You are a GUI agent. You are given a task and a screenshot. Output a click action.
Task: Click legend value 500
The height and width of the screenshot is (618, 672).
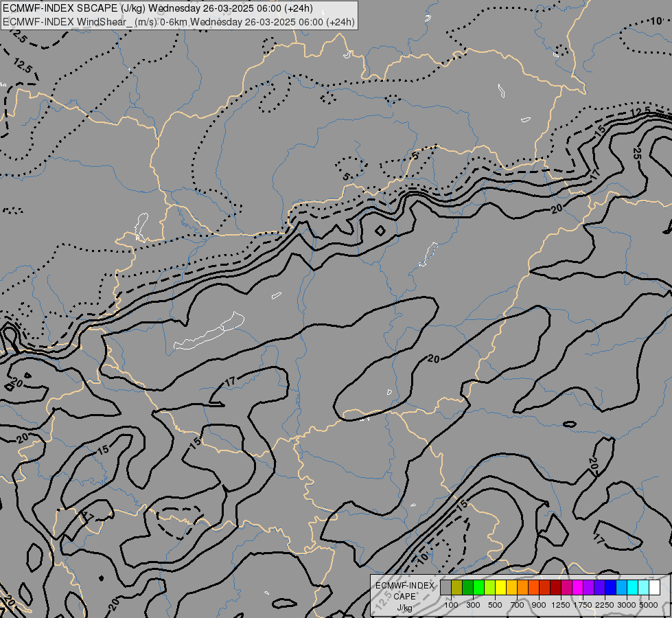point(495,605)
